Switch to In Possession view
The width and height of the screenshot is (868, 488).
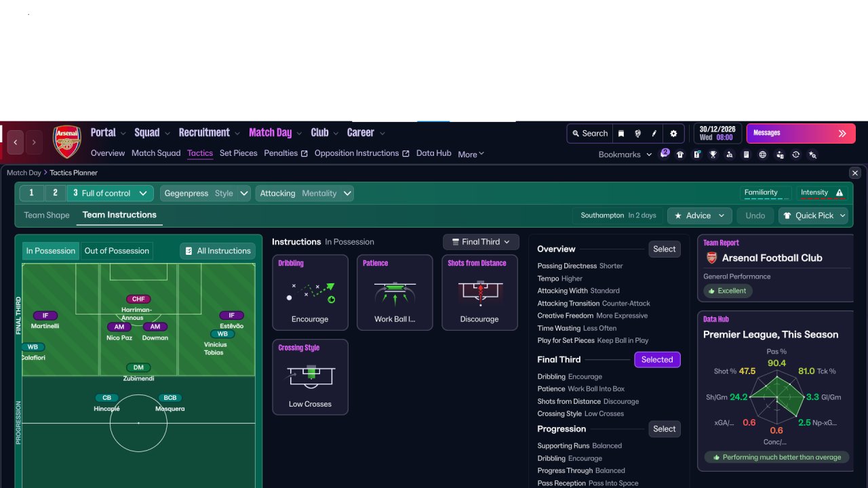51,251
